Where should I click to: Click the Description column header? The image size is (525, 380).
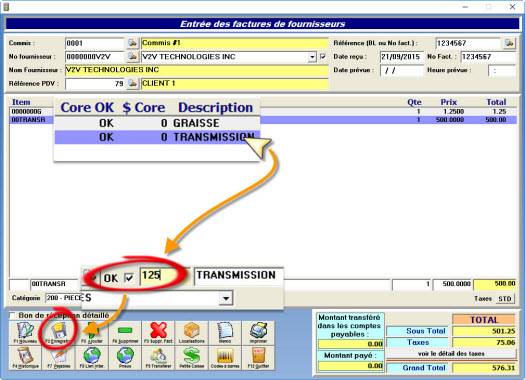pos(215,107)
